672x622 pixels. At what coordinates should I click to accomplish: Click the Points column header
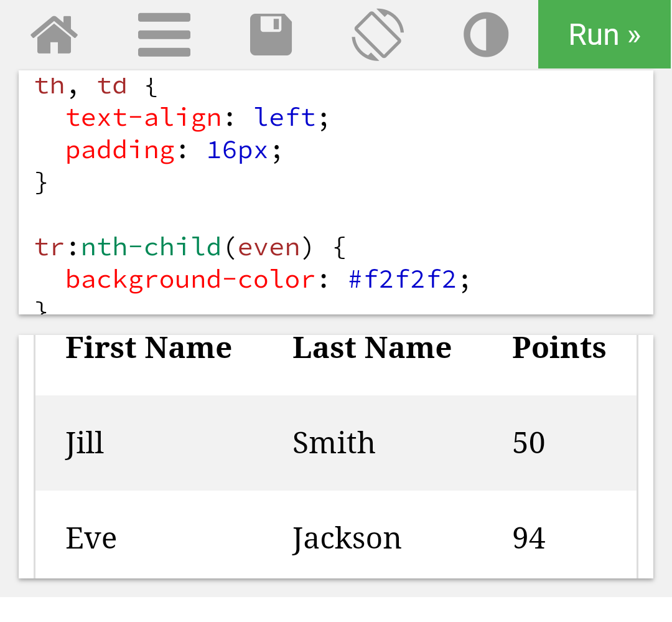[559, 348]
